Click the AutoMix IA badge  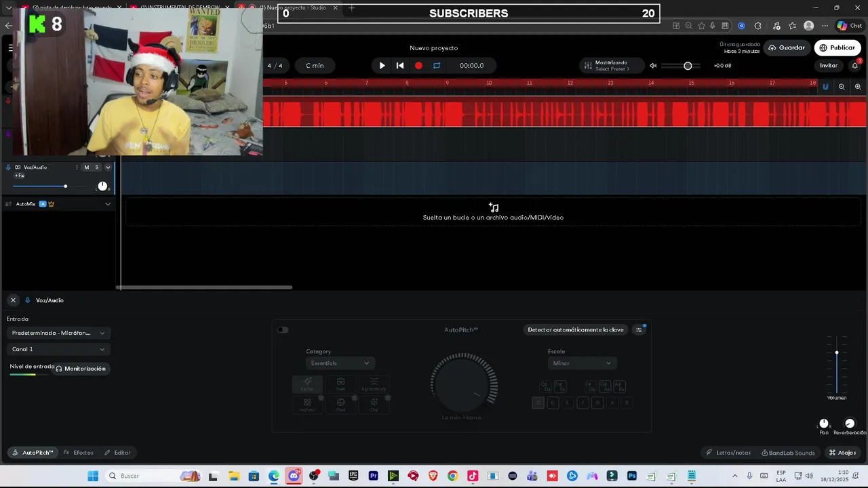point(42,204)
